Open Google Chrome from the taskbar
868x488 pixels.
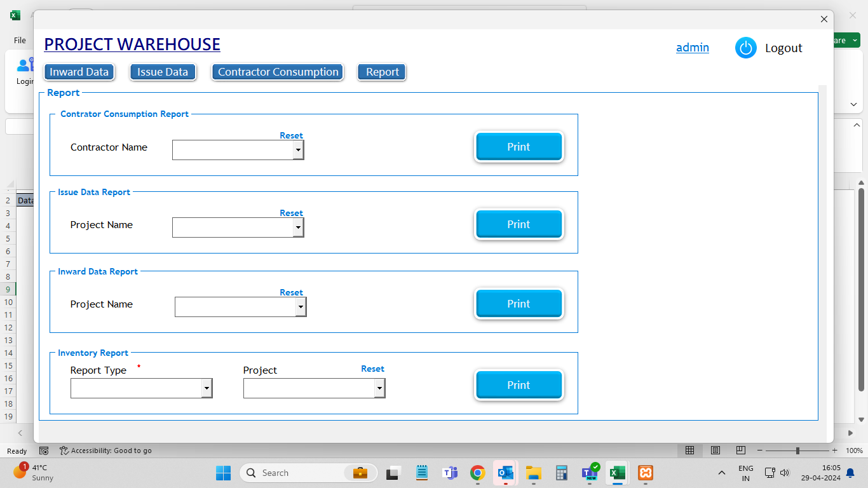(477, 473)
